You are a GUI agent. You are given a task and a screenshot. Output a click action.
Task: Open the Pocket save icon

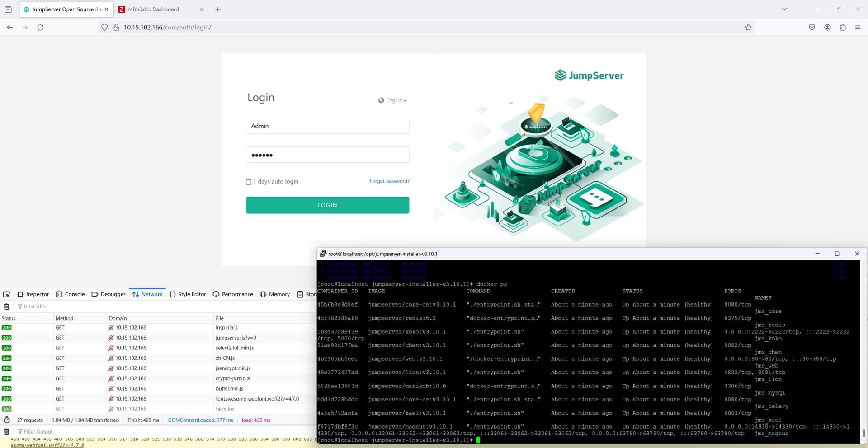coord(812,27)
